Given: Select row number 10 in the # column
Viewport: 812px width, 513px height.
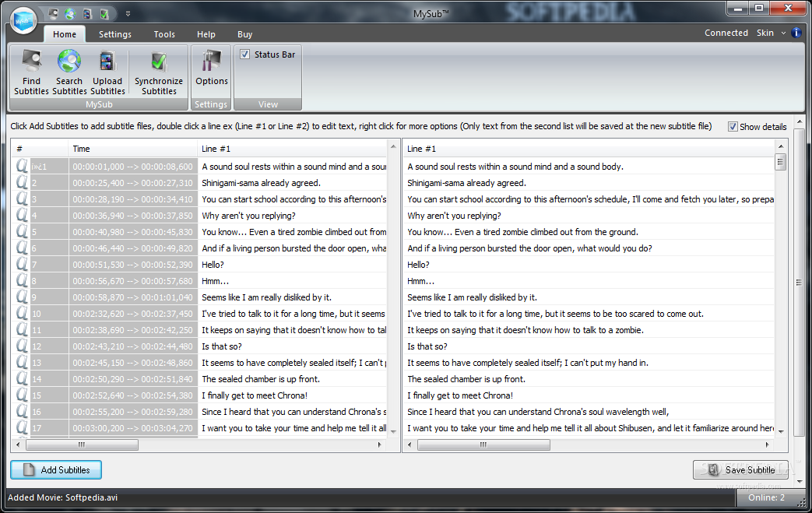Looking at the screenshot, I should tap(49, 314).
